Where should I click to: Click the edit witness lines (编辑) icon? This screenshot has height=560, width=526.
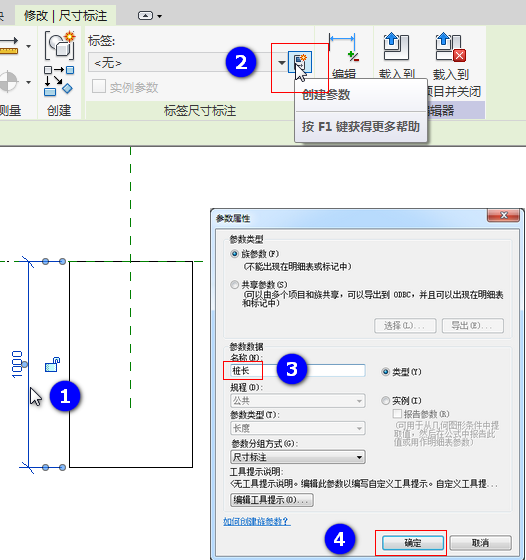pos(343,48)
